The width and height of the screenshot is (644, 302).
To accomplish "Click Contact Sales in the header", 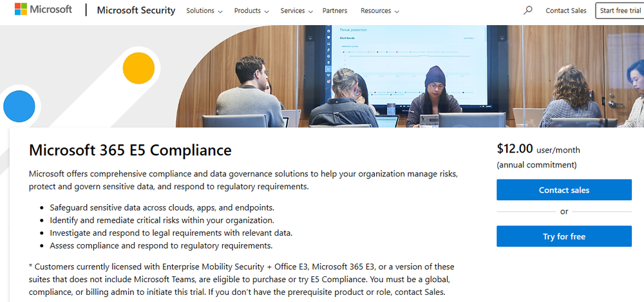I will (x=566, y=11).
